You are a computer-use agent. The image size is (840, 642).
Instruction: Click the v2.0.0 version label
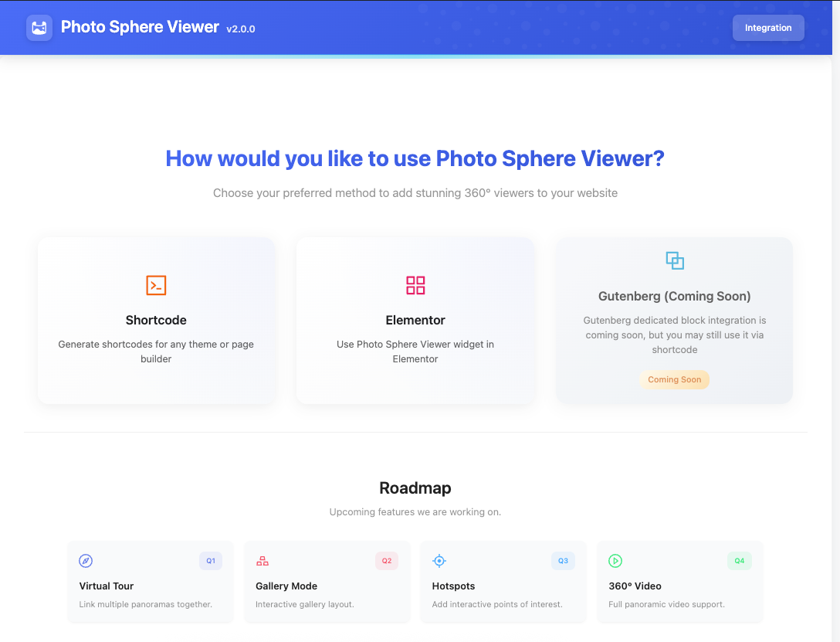pyautogui.click(x=241, y=29)
